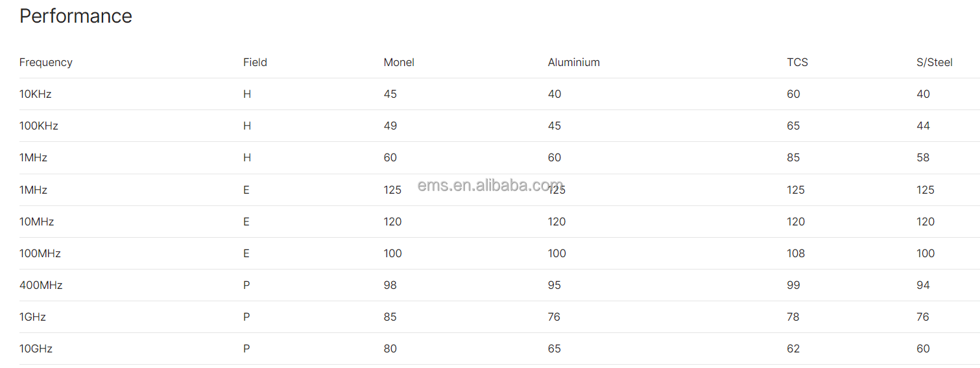Click the Field column header

[255, 62]
